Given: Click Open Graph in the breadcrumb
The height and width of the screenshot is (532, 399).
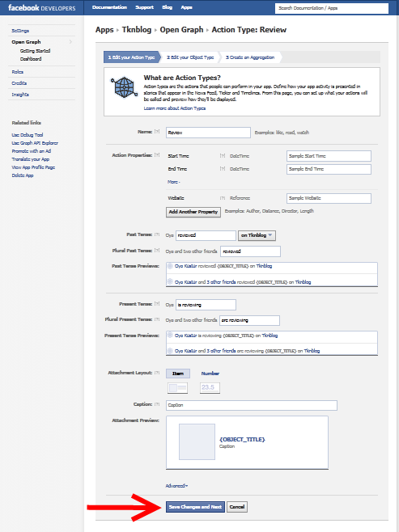Looking at the screenshot, I should (x=181, y=30).
